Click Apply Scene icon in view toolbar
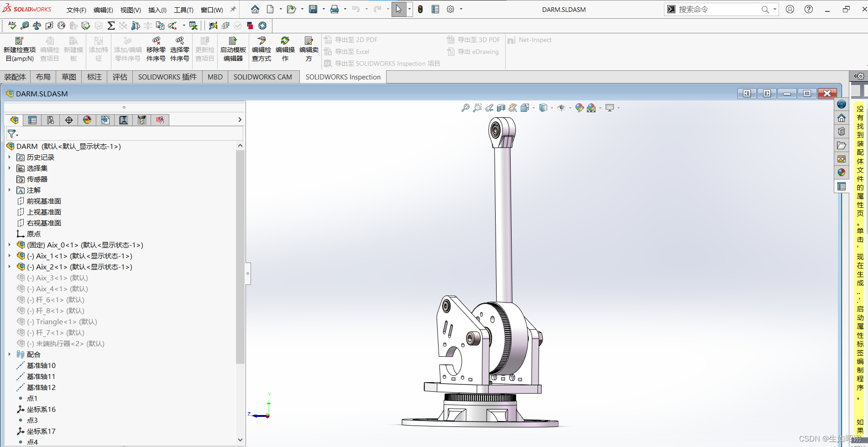Viewport: 868px width, 447px height. 591,108
